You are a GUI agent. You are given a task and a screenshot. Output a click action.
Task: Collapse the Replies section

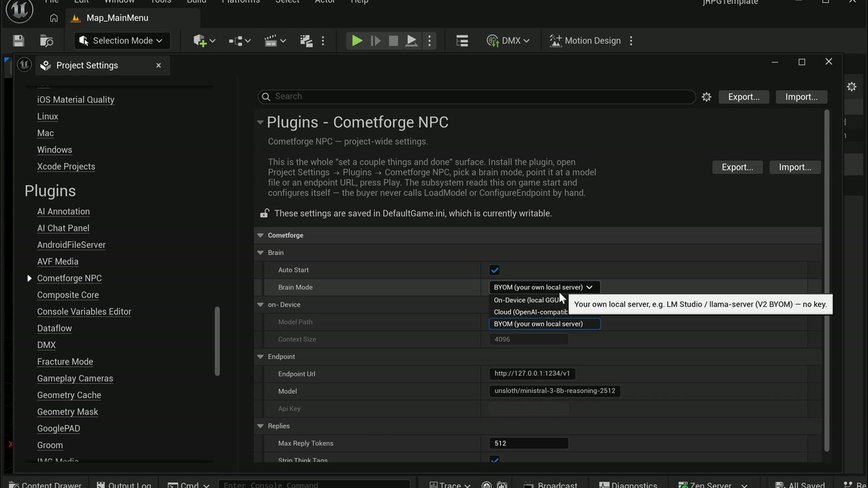point(260,426)
